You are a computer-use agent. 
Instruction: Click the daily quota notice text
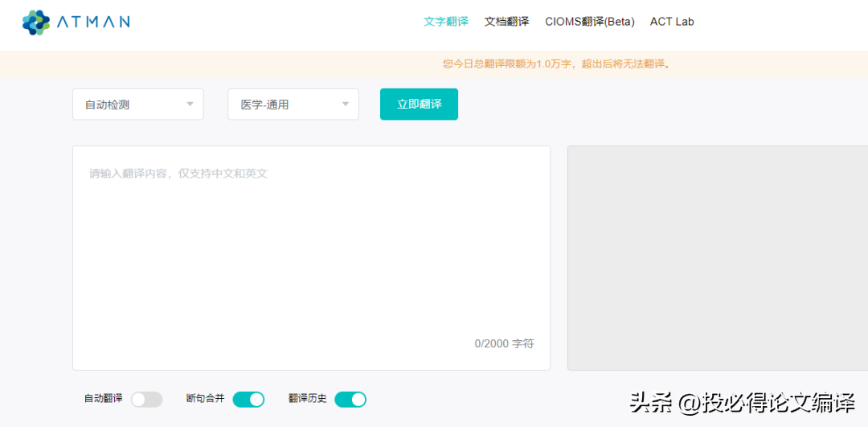558,64
